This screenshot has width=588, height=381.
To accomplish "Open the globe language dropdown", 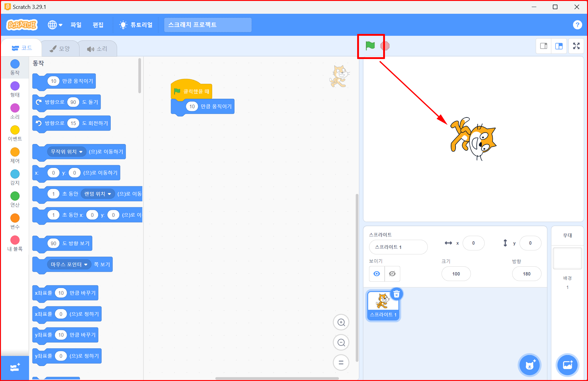I will [55, 25].
